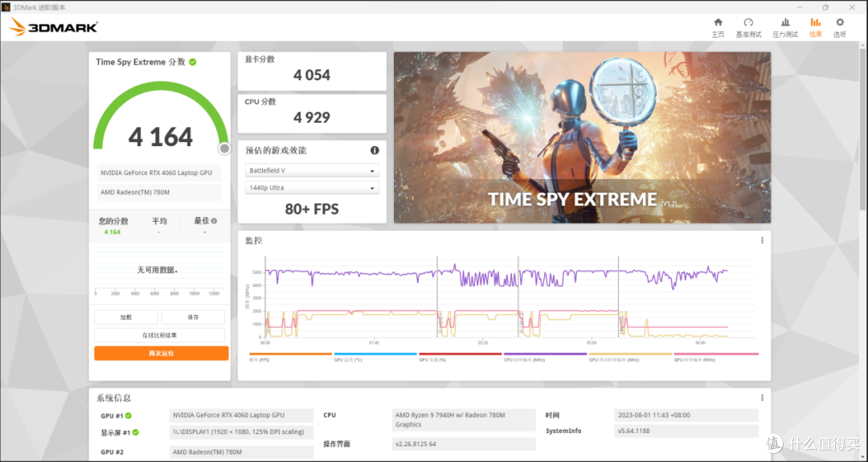The height and width of the screenshot is (462, 868).
Task: Open the 压力测试 stress test tab
Action: point(785,27)
